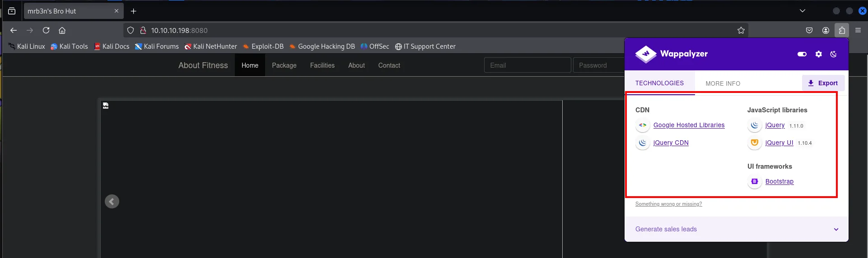This screenshot has width=868, height=258.
Task: Select the Facilities menu item
Action: point(322,65)
